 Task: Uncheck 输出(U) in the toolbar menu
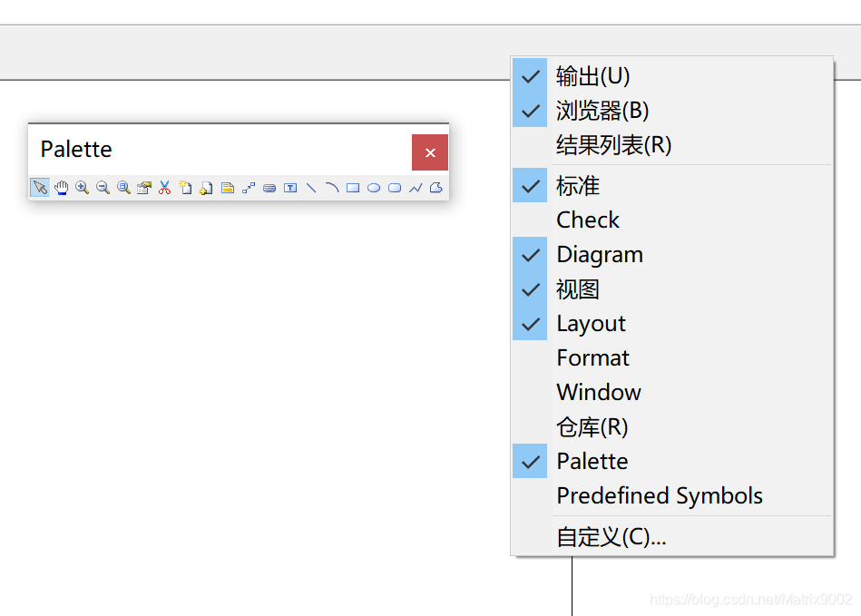[672, 76]
